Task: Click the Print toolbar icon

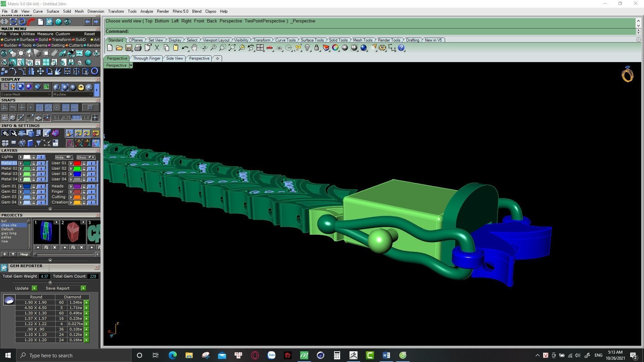Action: (x=138, y=48)
